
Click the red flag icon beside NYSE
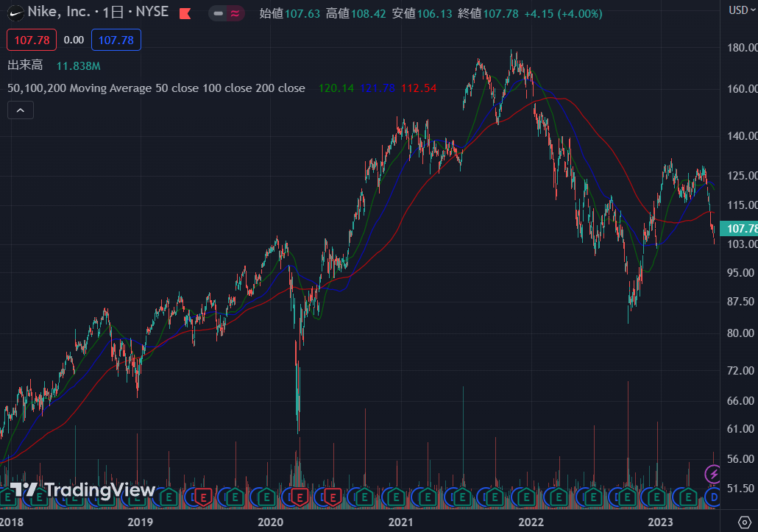tap(185, 13)
